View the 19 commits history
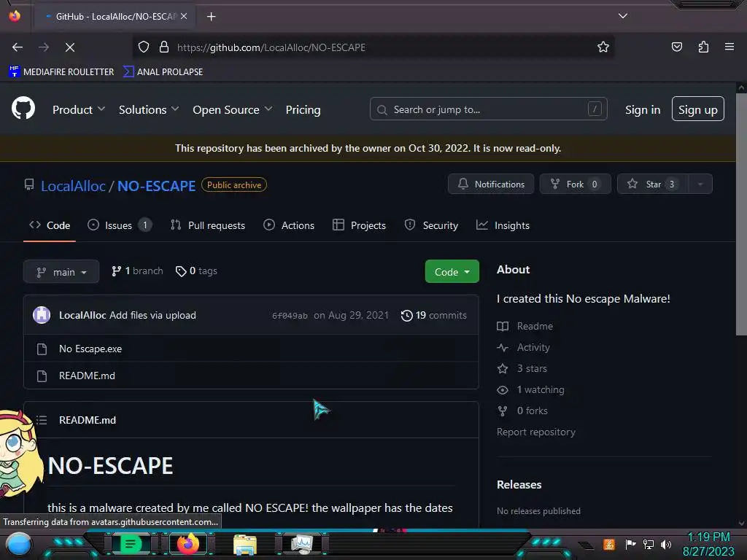Screen dimensions: 747x560 coord(434,315)
